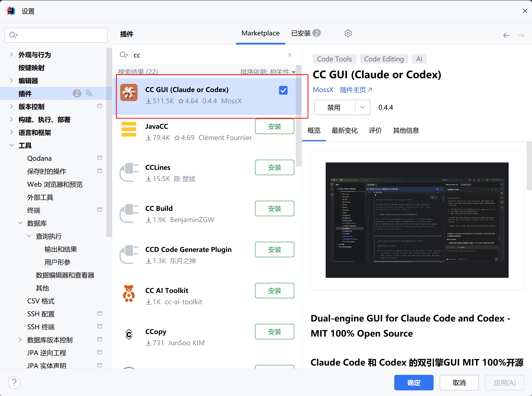Install the CCD Code Generate Plugin
Screen dimensions: 532x396
pyautogui.click(x=274, y=249)
